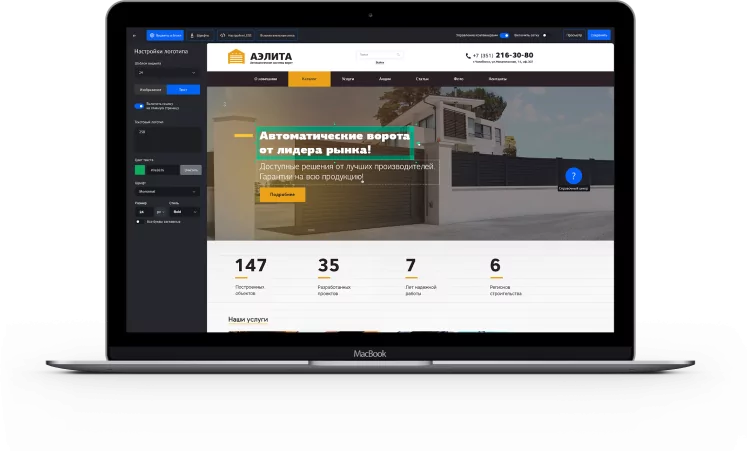Click the Войти login link under search
This screenshot has height=451, width=747.
point(379,62)
